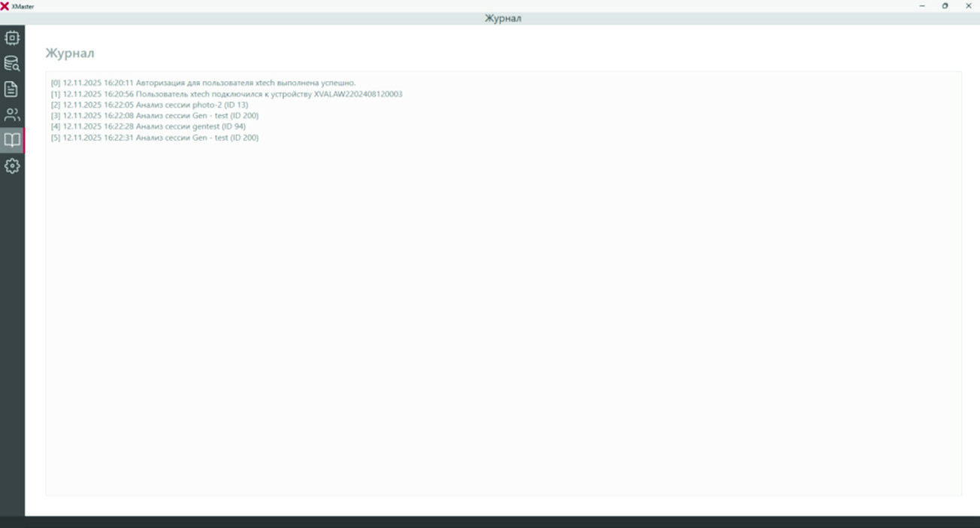Select log entry [3] logged at 16:22:08
The height and width of the screenshot is (528, 980).
coord(155,116)
